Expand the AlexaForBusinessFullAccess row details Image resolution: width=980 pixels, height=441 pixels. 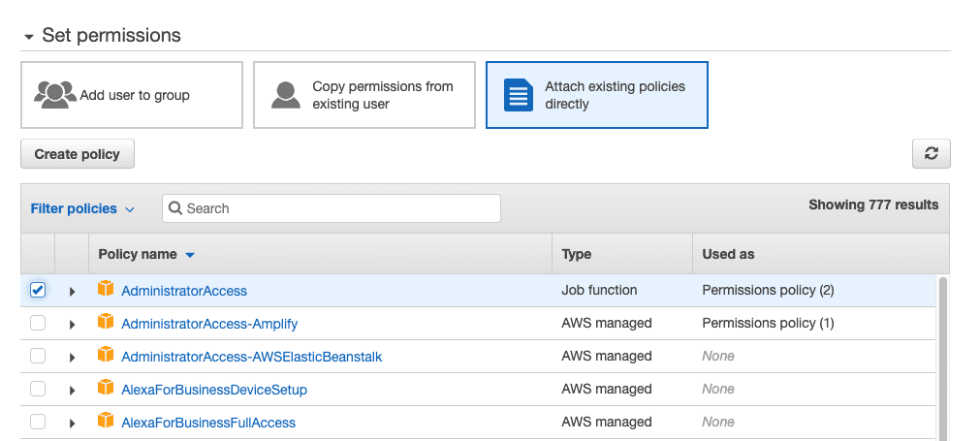72,424
